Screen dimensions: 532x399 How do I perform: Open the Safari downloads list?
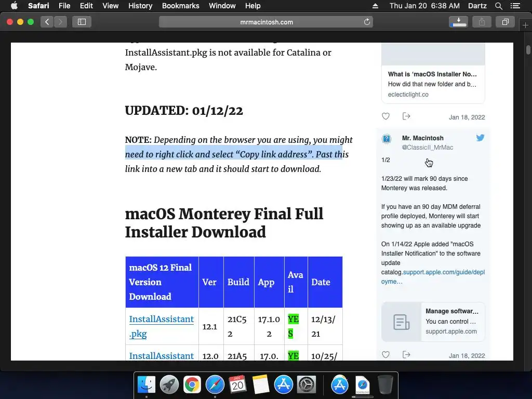pos(458,22)
